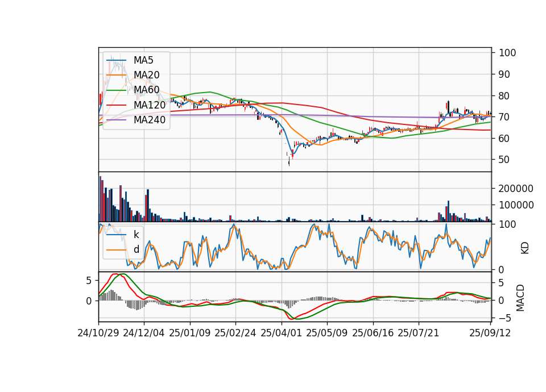546x392 pixels.
Task: Click the red MA120 legend line sample
Action: 116,105
